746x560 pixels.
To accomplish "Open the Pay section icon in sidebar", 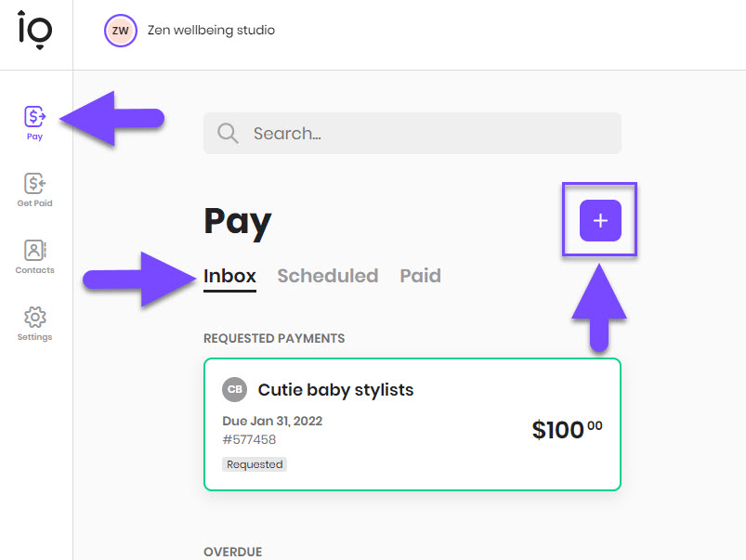I will pos(34,117).
